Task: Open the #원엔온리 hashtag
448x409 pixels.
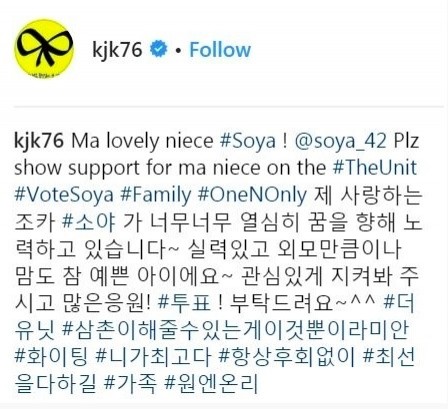Action: (211, 384)
